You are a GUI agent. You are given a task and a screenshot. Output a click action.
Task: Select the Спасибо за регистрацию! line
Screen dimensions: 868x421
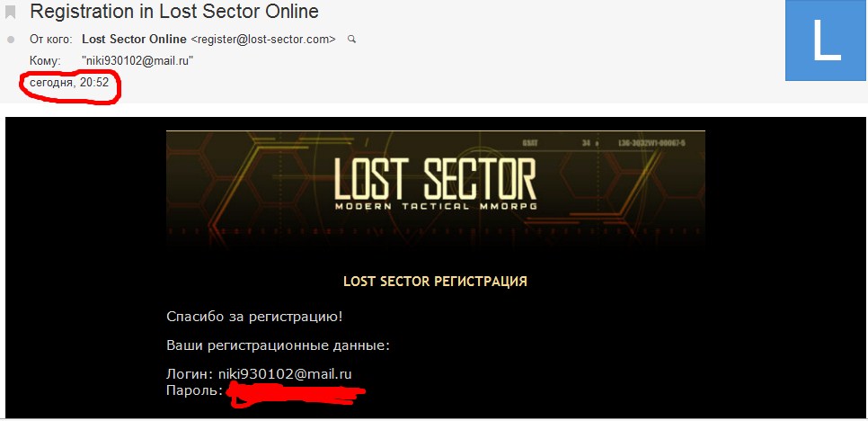254,318
